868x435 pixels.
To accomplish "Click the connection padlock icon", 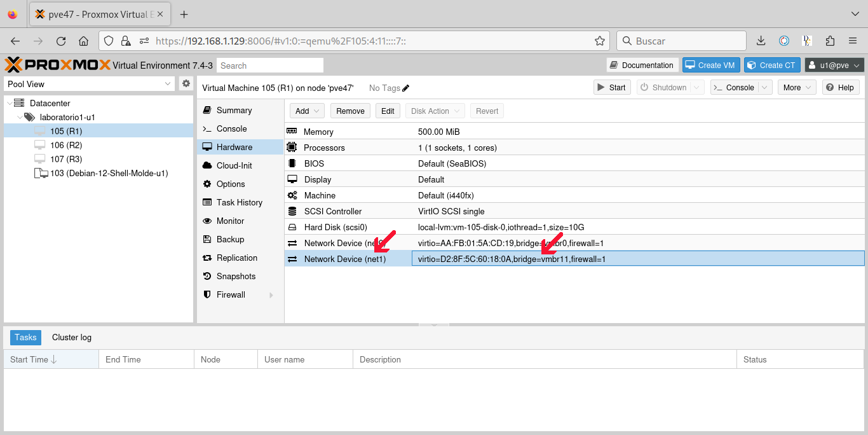I will (x=126, y=41).
